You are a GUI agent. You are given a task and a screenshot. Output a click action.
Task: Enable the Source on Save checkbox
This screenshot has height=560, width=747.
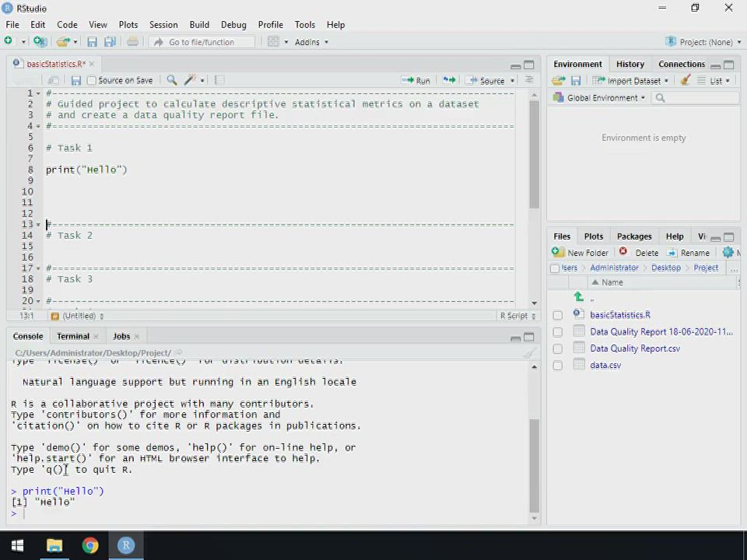click(92, 80)
